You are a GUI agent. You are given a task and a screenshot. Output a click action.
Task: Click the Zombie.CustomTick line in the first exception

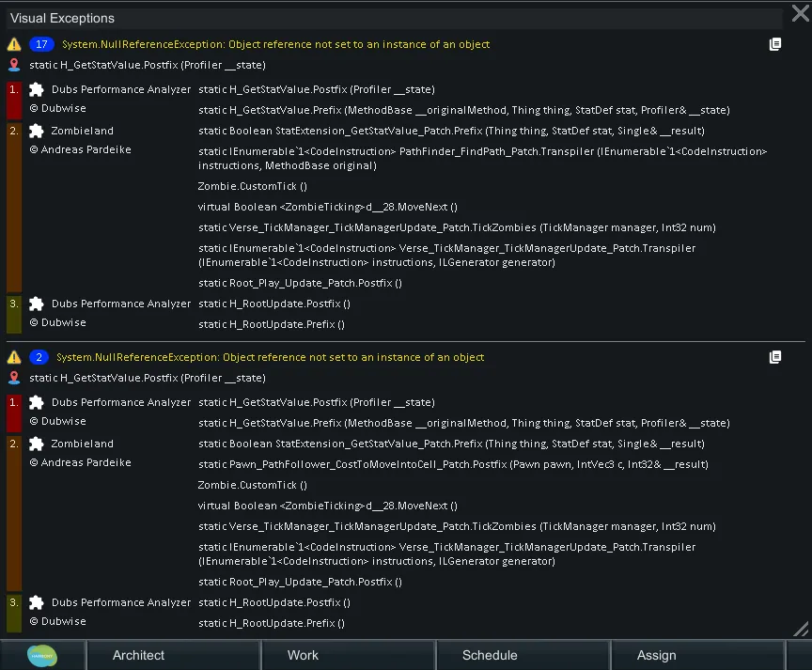coord(252,186)
